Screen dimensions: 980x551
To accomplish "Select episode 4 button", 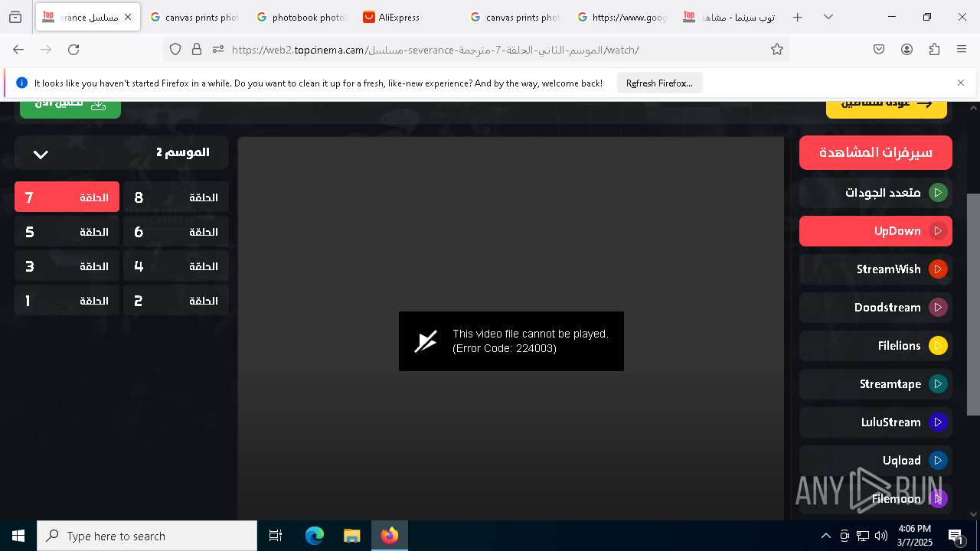I will click(176, 266).
